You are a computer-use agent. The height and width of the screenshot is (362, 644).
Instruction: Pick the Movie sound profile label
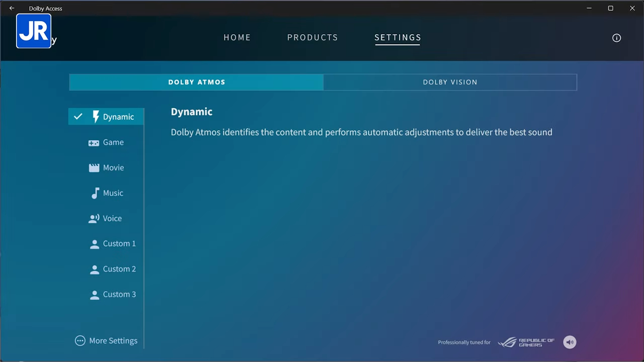point(113,167)
